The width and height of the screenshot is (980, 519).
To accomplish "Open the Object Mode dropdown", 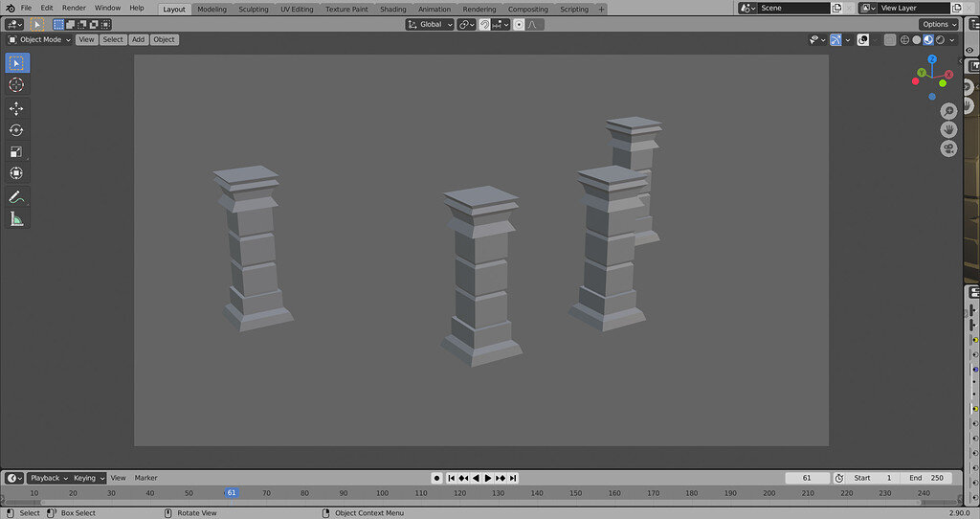I will click(39, 40).
